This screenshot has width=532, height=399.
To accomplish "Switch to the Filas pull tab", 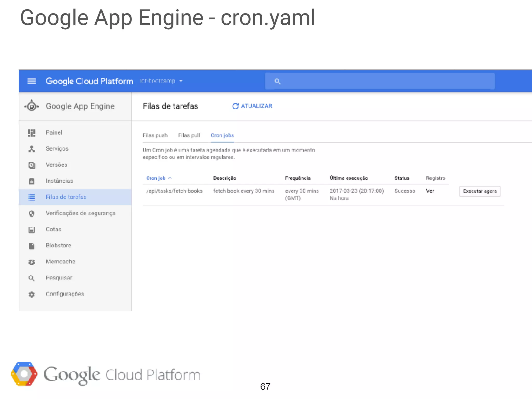I will coord(189,135).
